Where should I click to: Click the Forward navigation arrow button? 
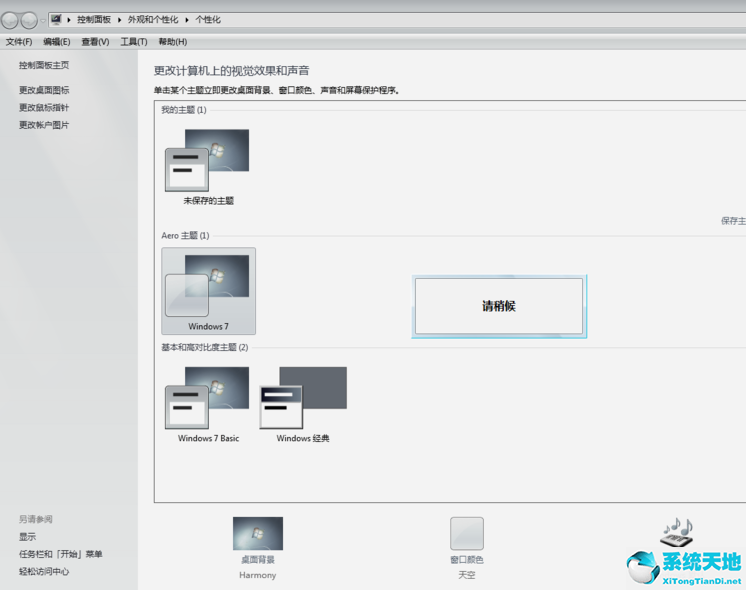29,20
